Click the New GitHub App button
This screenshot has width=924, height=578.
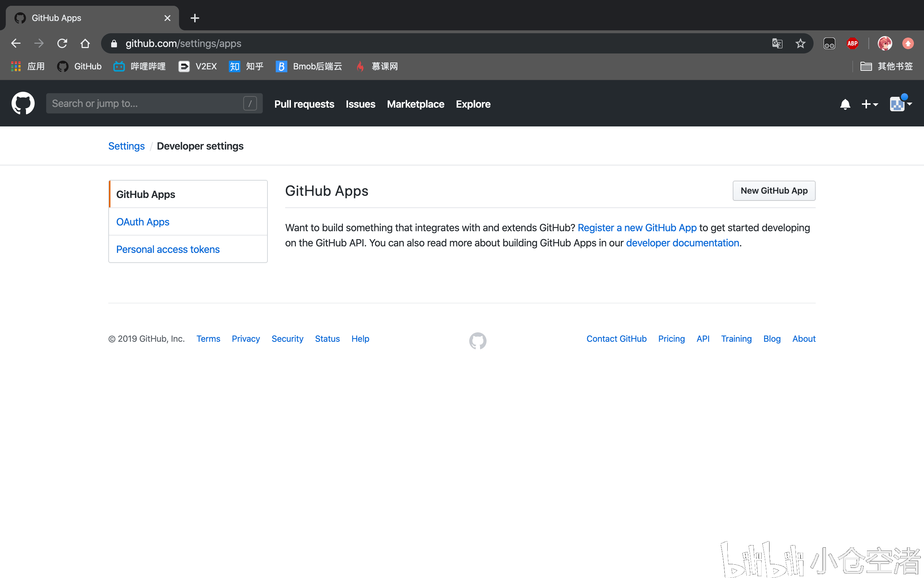click(774, 191)
